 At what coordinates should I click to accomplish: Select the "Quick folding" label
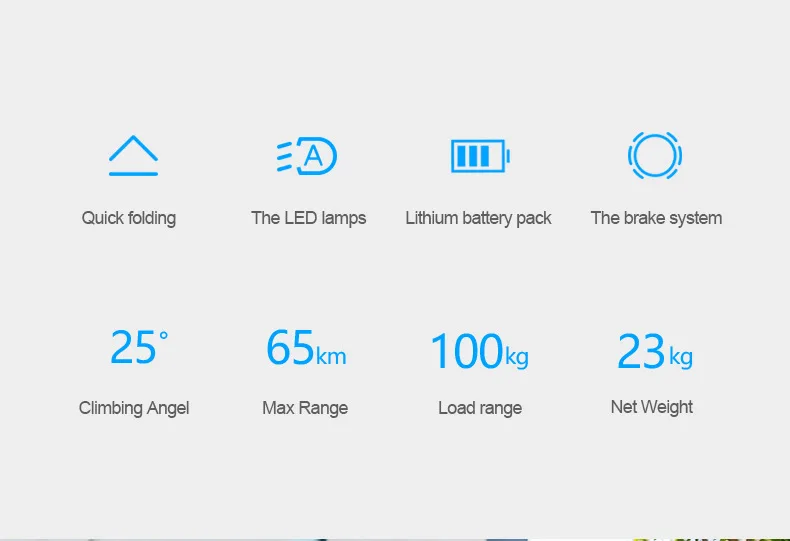[129, 218]
